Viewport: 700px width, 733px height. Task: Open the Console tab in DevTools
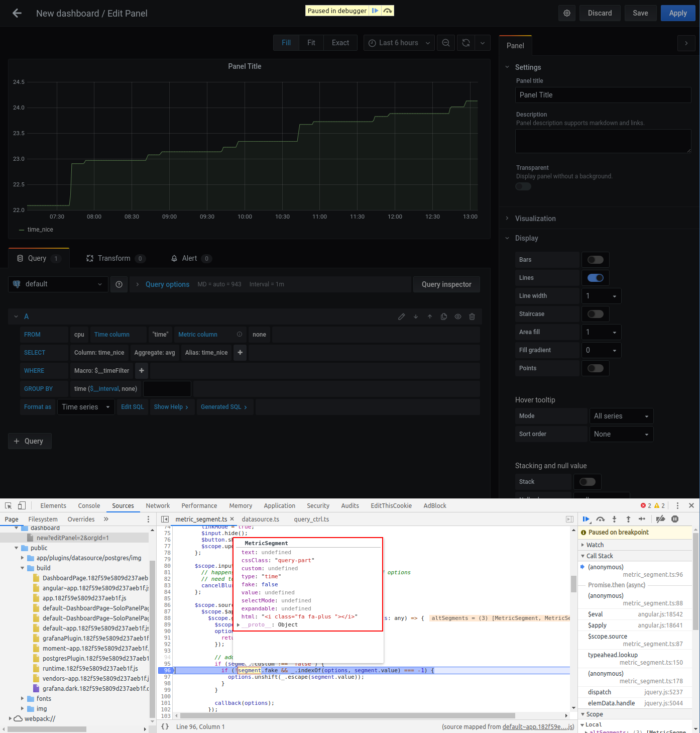tap(89, 505)
